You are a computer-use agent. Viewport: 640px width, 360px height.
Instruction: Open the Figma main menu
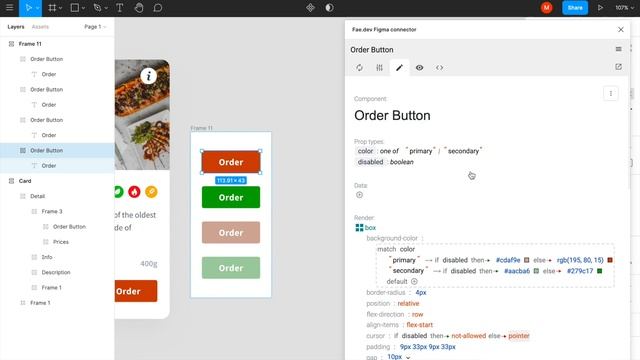point(9,8)
